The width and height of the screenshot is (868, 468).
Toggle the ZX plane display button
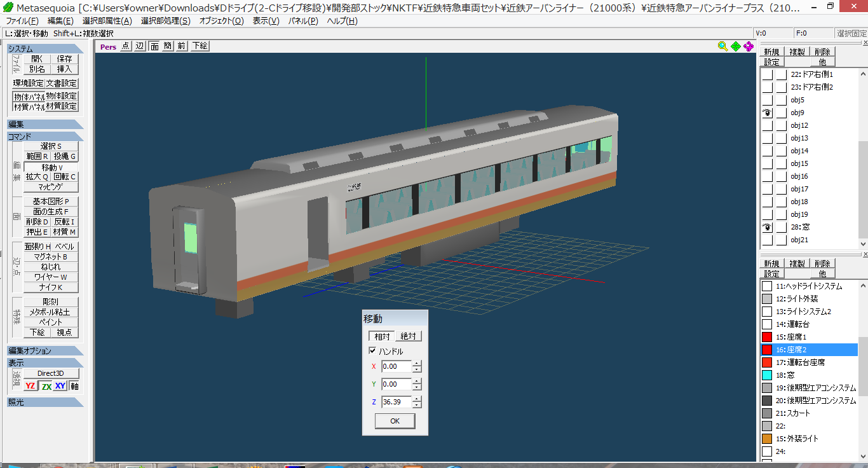pos(46,386)
